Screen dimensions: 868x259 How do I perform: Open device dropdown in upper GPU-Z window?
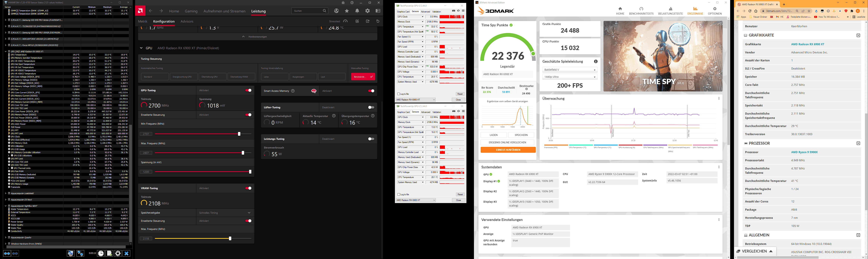[415, 100]
